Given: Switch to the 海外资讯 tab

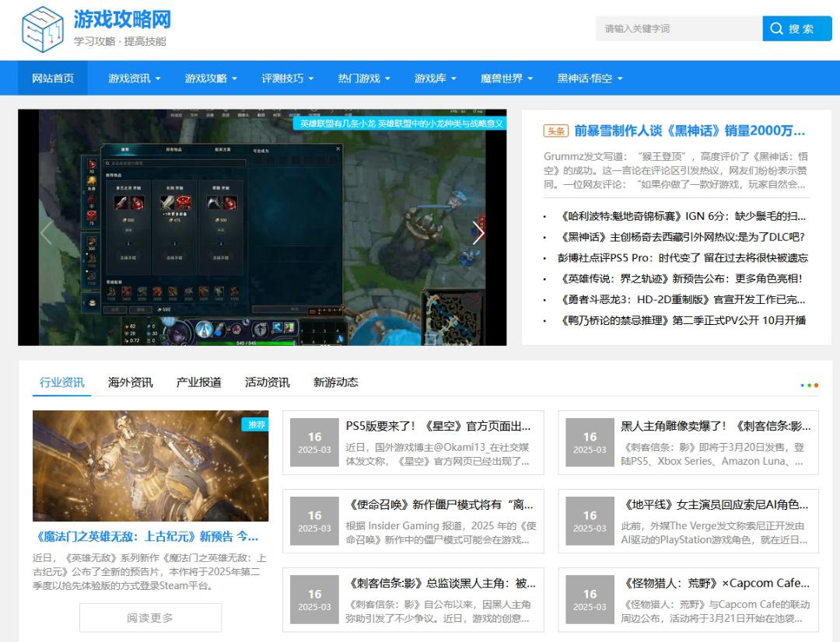Looking at the screenshot, I should [130, 382].
